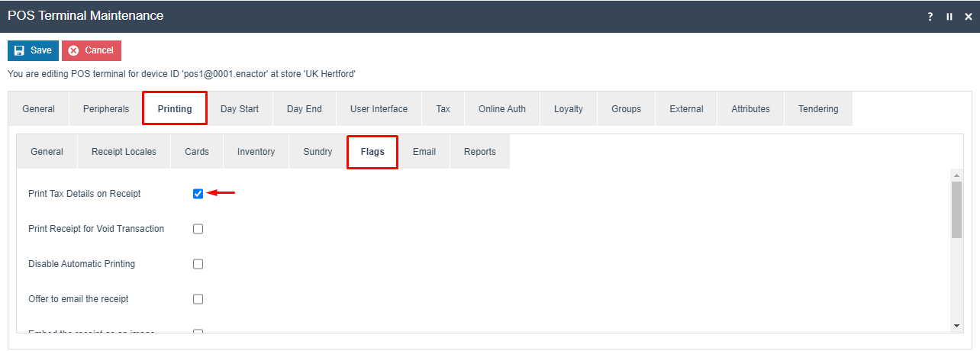Click the POS Terminal Maintenance title text
Image resolution: width=980 pixels, height=351 pixels.
(85, 15)
